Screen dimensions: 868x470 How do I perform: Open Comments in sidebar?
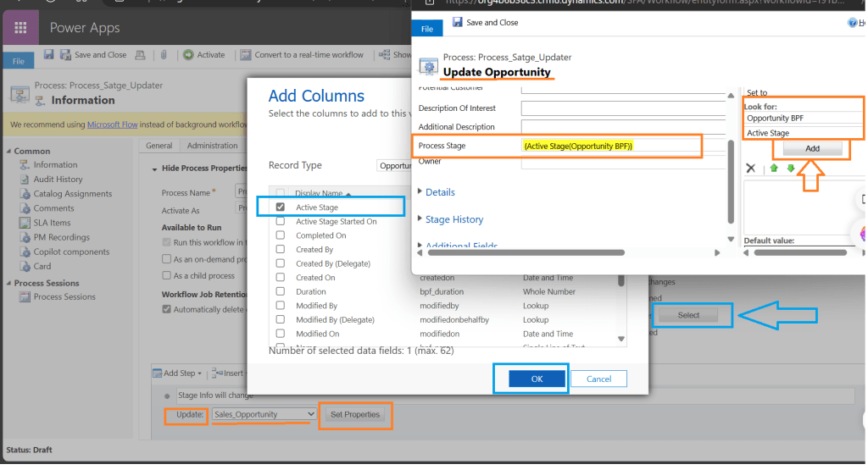[53, 208]
